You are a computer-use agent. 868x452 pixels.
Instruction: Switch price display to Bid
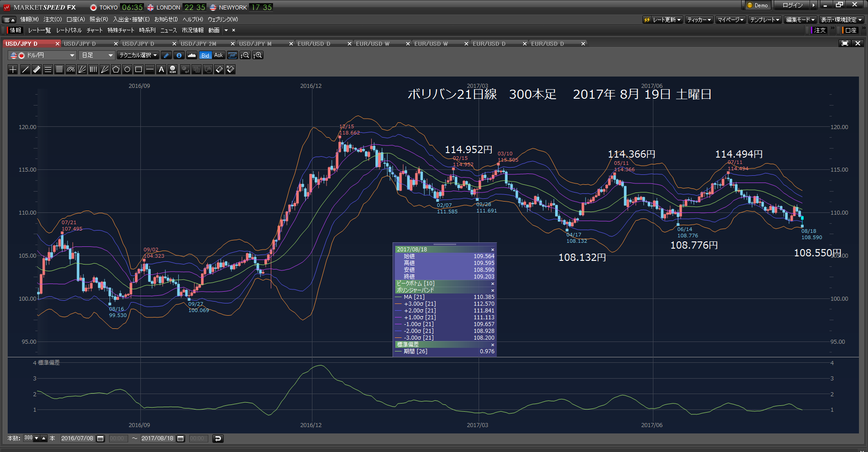206,55
